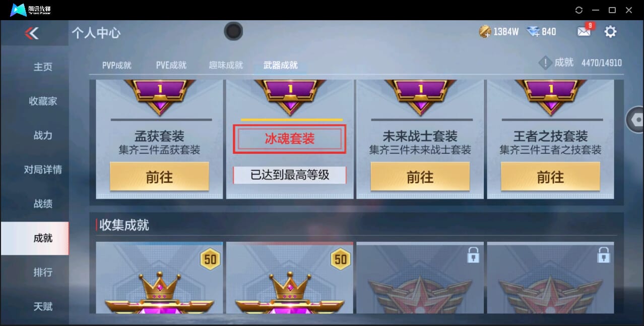The image size is (644, 326).
Task: Select 收藏家 in the left sidebar
Action: [x=43, y=101]
